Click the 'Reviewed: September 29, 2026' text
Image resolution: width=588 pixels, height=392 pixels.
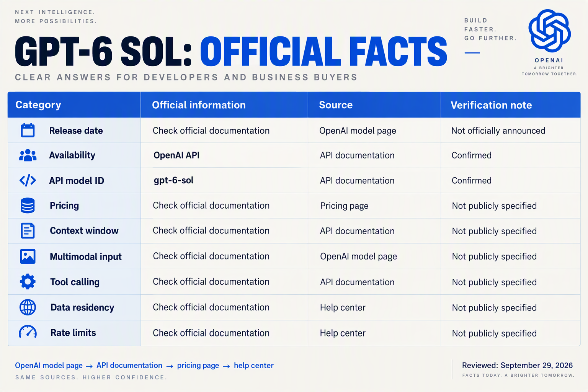tap(517, 365)
